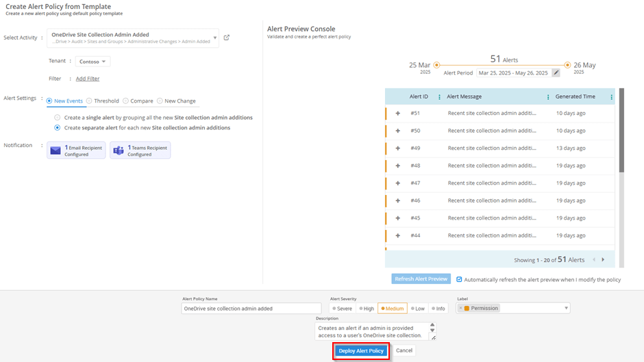Click the Alert ID column header

click(419, 96)
